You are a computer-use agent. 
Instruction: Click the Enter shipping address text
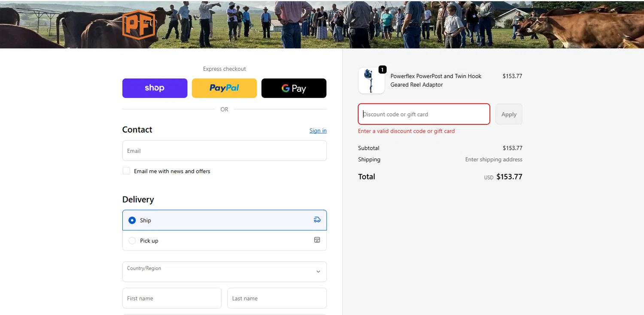[x=494, y=159]
